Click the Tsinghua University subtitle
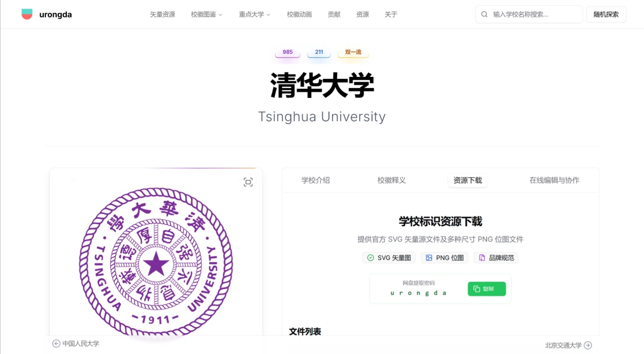 pyautogui.click(x=322, y=117)
